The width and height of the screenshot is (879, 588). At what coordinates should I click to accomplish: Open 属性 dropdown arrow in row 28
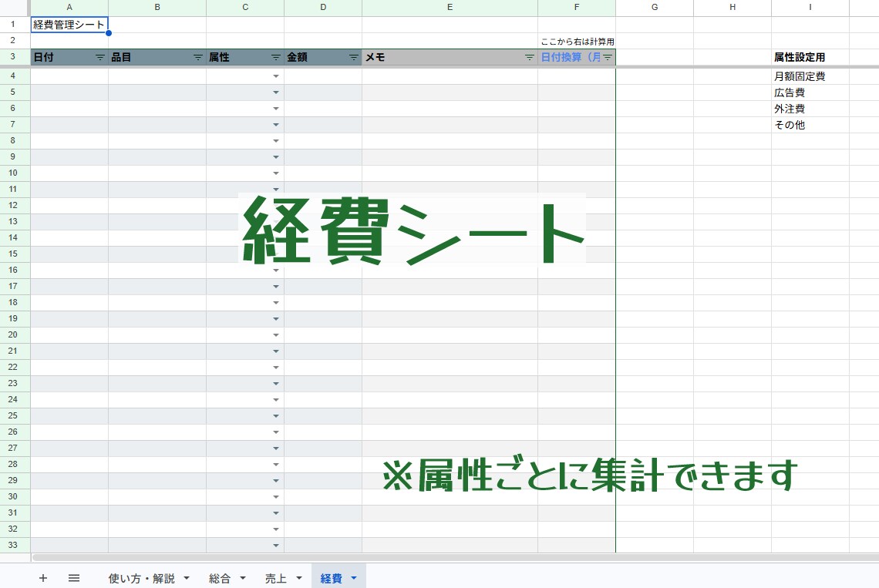coord(276,465)
